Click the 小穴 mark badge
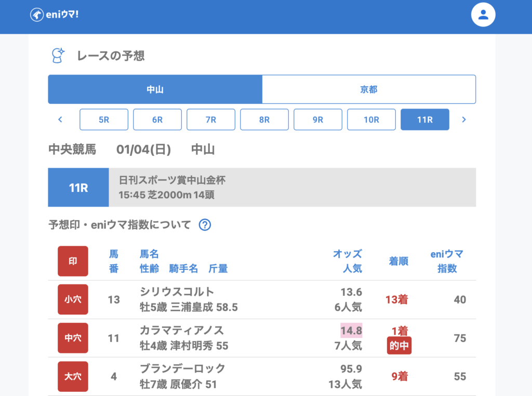 73,299
